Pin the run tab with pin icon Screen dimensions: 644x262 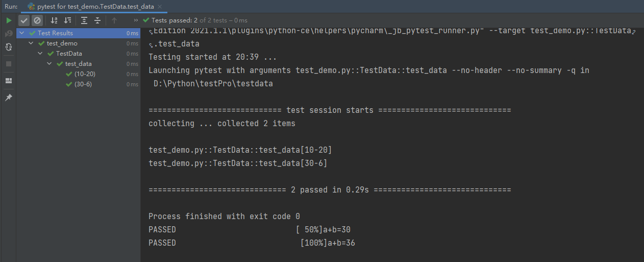(9, 98)
